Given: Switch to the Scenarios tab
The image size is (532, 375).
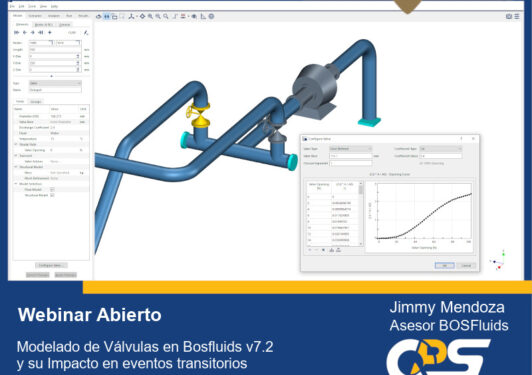Looking at the screenshot, I should (35, 16).
